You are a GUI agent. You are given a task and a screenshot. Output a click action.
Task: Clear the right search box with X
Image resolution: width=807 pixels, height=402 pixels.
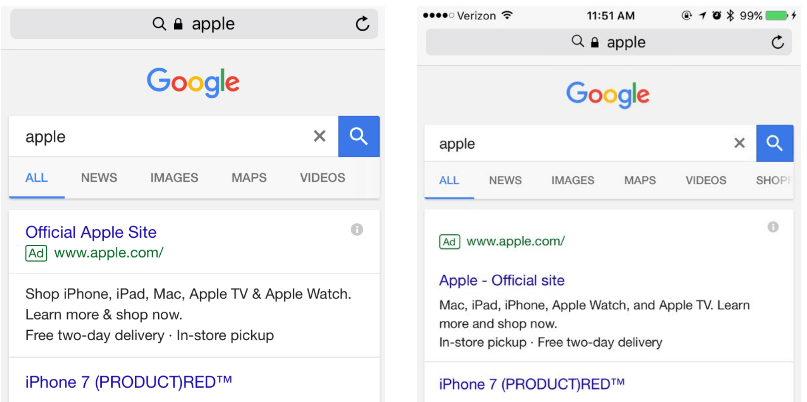click(x=739, y=143)
